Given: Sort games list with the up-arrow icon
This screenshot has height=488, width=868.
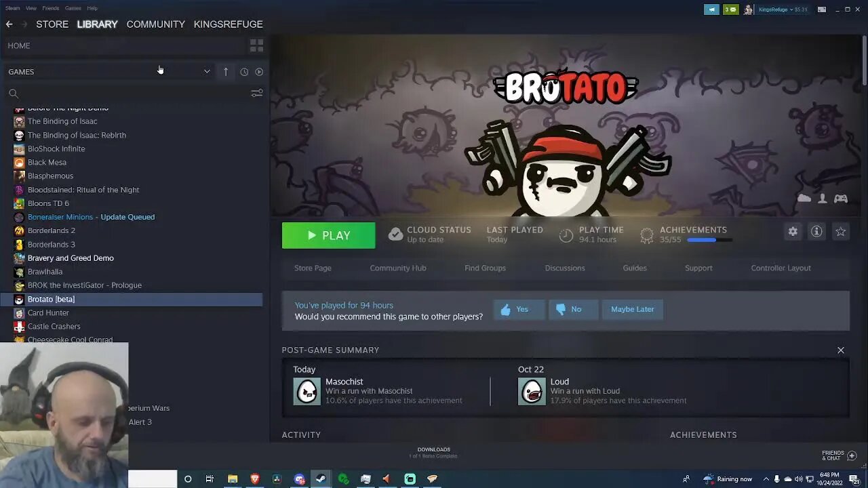Looking at the screenshot, I should [226, 71].
